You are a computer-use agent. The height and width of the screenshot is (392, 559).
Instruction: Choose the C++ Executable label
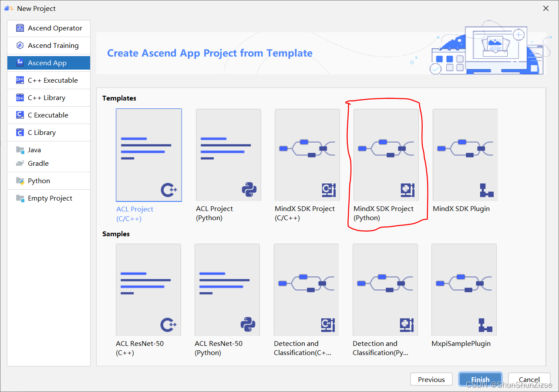[53, 80]
